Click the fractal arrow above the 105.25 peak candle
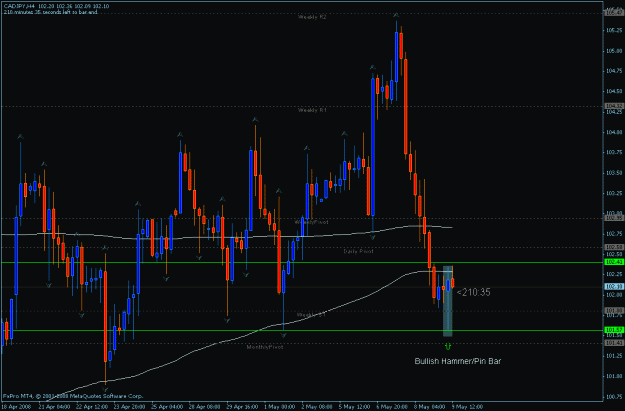 click(x=396, y=15)
